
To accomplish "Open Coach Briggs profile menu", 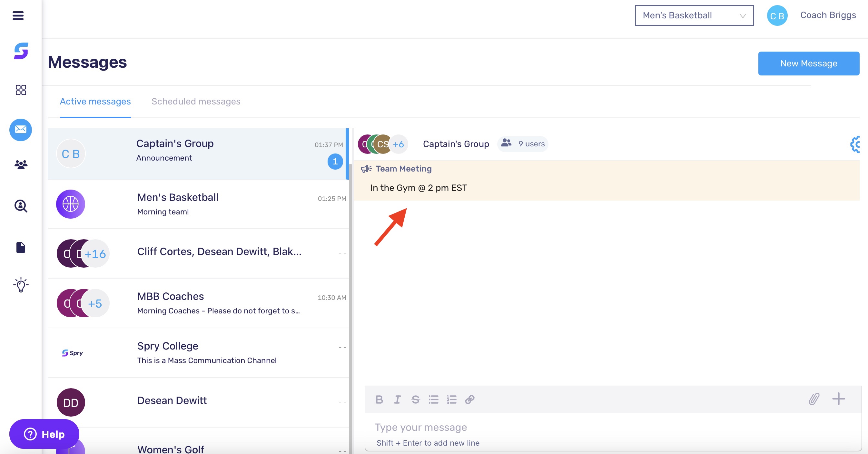I will (x=828, y=15).
